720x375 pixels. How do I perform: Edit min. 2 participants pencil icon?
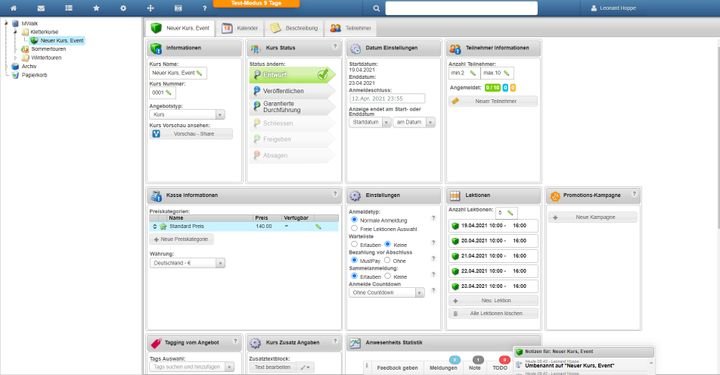(x=472, y=73)
